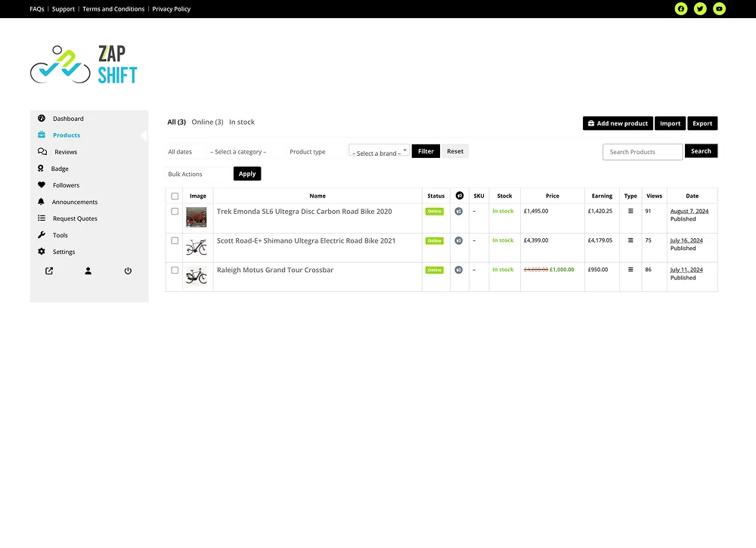Open the Dashboard sidebar icon
Viewport: 756px width, 548px height.
click(x=42, y=118)
